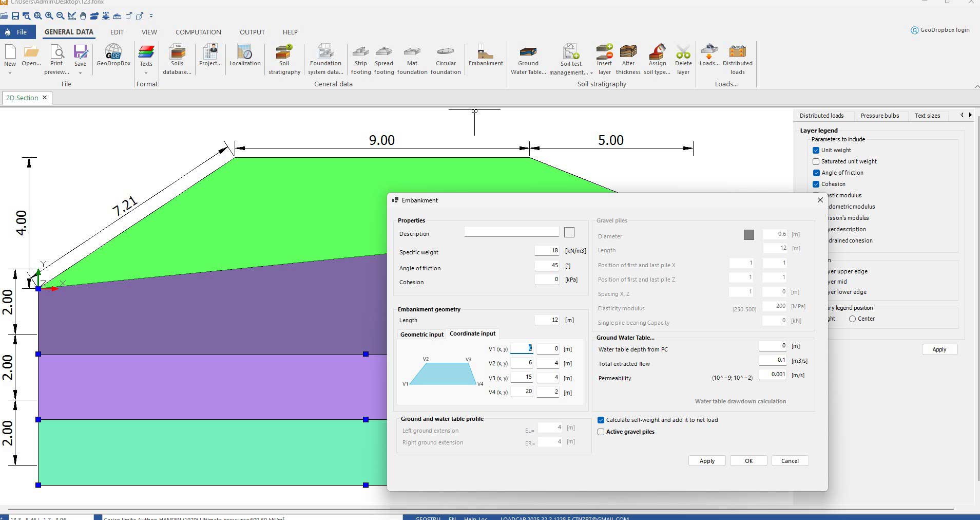Click the embankment description color swatch

(x=569, y=233)
